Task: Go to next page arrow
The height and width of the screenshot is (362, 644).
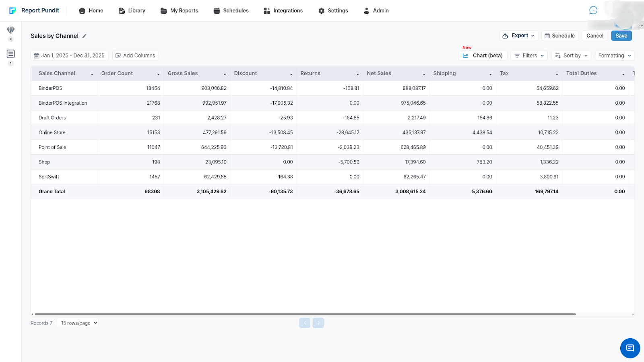Action: click(318, 323)
